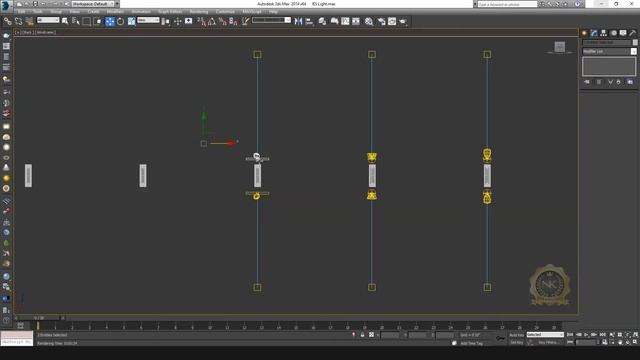Open the Rendering menu

click(199, 12)
